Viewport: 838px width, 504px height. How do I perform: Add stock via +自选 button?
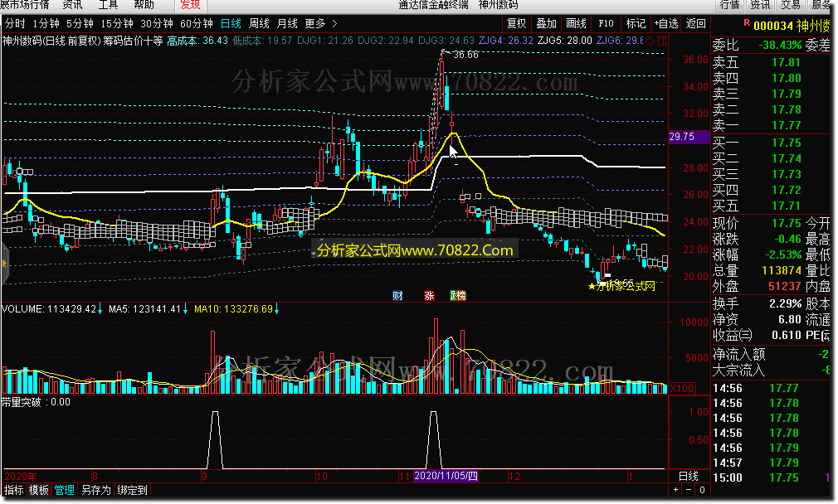[666, 23]
